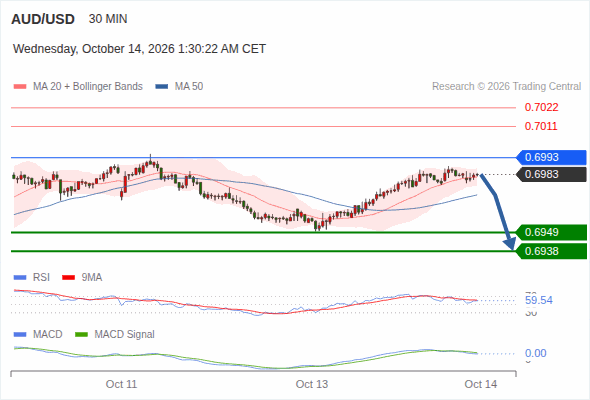
Task: Click the MACD Signal green legend marker
Action: (x=81, y=335)
